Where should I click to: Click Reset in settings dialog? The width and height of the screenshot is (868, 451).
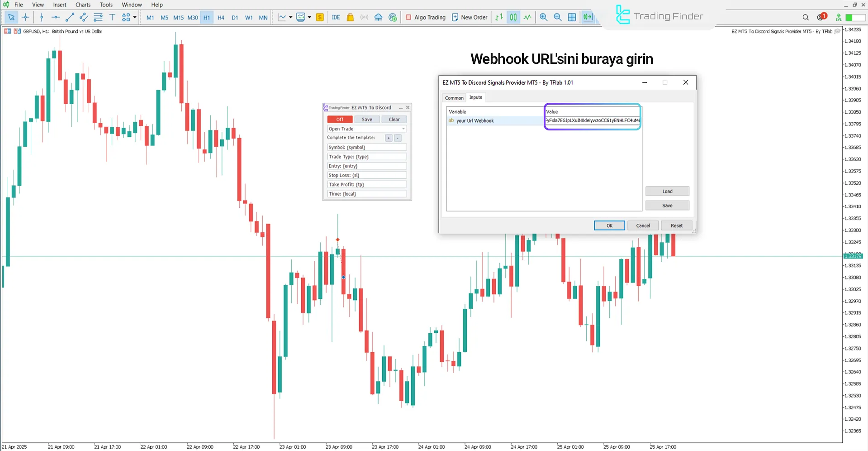coord(677,225)
